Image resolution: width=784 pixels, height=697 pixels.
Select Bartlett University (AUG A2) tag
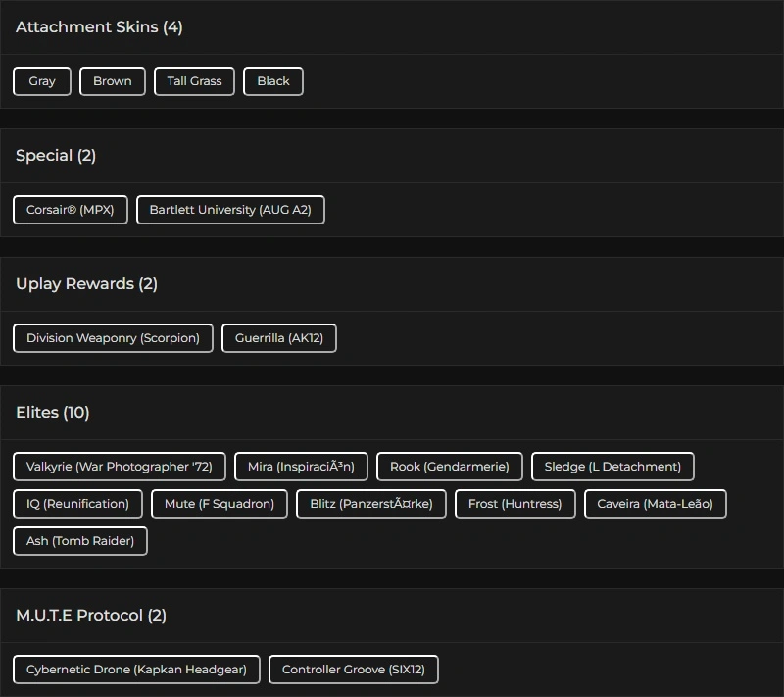pos(230,210)
